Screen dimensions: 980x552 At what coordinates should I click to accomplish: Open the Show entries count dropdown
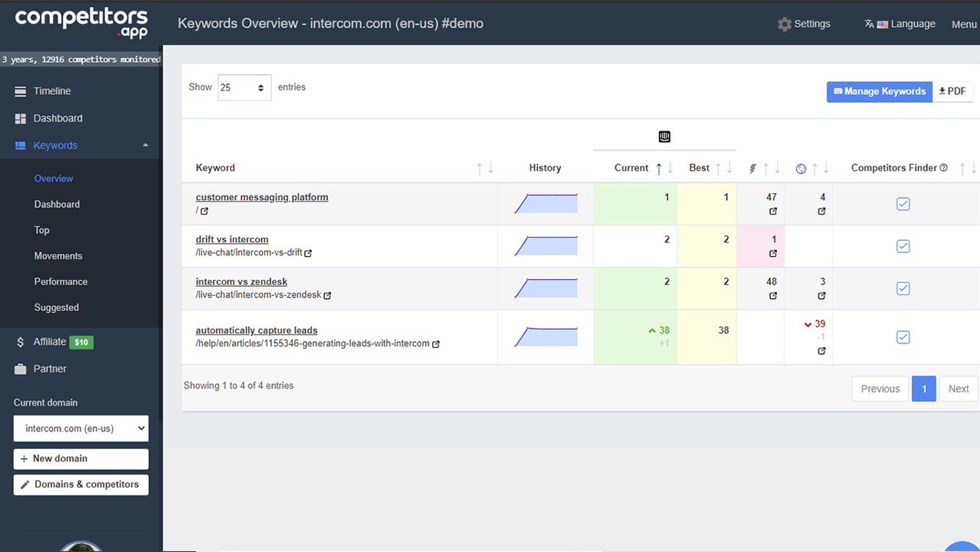click(244, 88)
